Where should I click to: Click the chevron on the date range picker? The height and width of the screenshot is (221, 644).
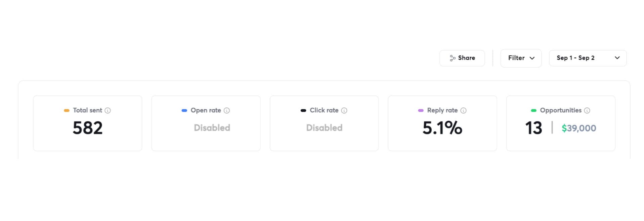(x=617, y=58)
